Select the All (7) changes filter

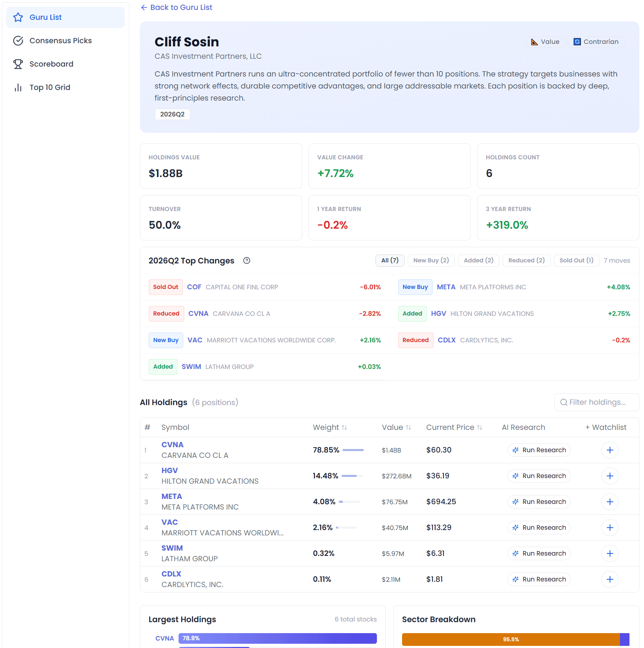click(390, 261)
